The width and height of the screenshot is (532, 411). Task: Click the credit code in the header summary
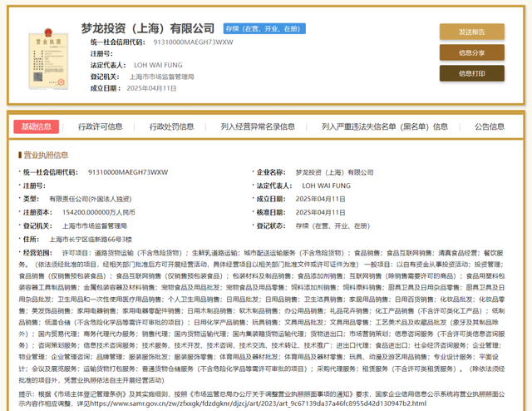pyautogui.click(x=194, y=42)
